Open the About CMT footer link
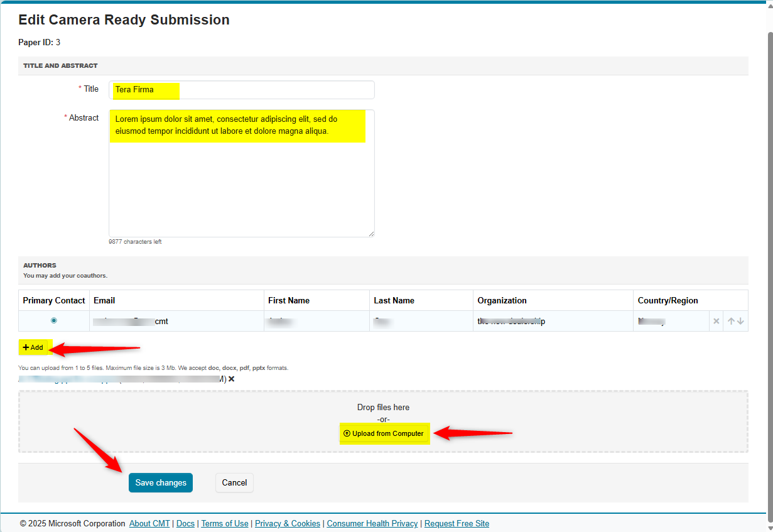 click(149, 523)
